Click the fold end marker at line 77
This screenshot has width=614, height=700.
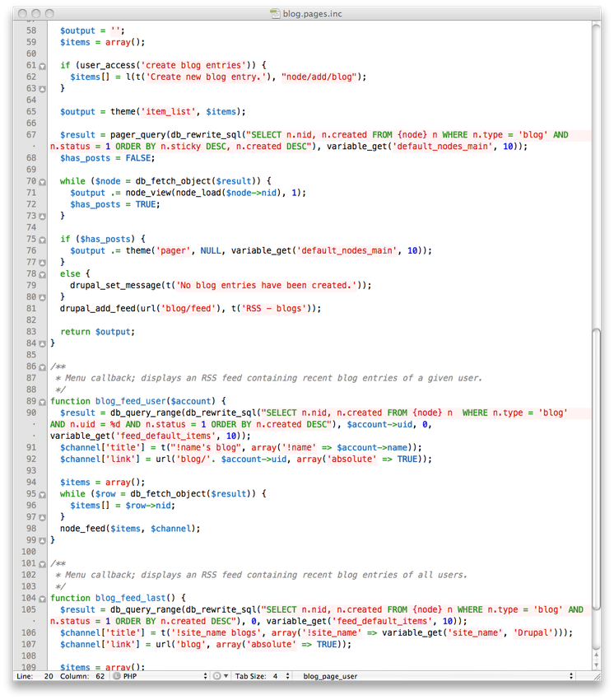(43, 263)
